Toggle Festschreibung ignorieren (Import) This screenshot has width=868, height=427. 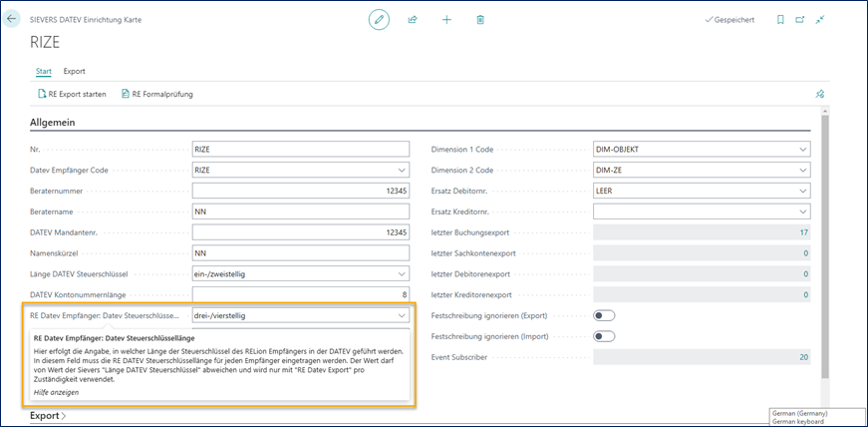click(604, 336)
